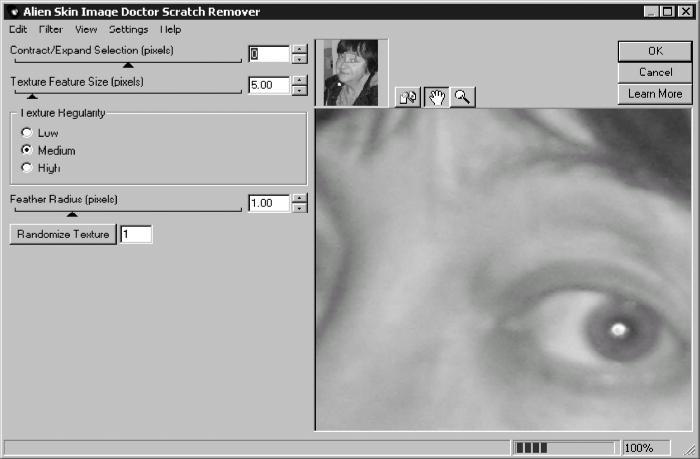This screenshot has width=700, height=459.
Task: Click the Texture Feature Size input field
Action: tap(268, 86)
